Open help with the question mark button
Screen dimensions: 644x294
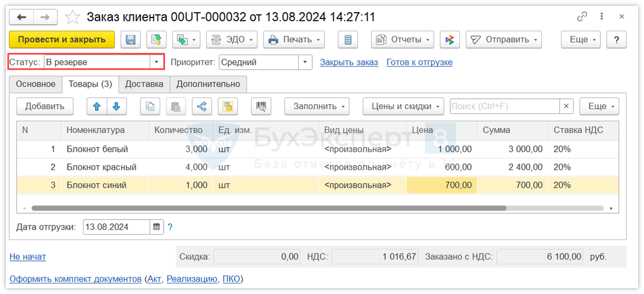pos(616,40)
